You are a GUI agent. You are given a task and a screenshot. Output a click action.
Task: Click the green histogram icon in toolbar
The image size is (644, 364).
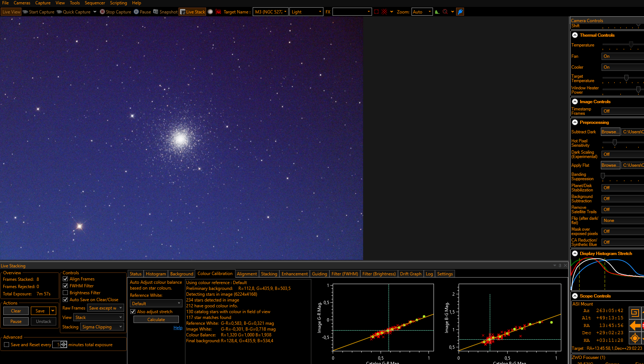[x=437, y=12]
